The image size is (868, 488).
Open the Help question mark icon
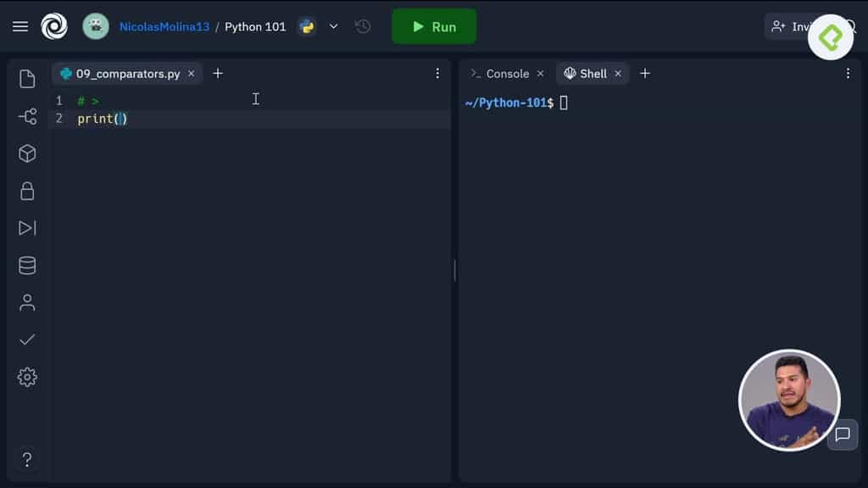pos(26,459)
